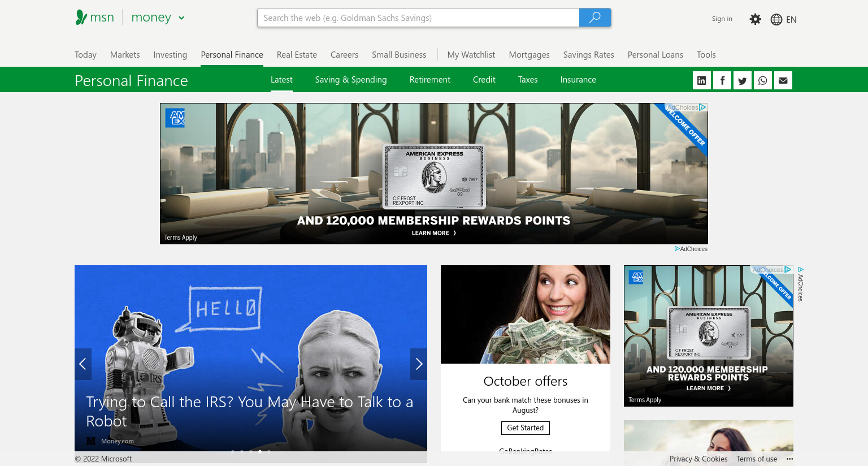Open Privacy & Cookies

tap(698, 459)
